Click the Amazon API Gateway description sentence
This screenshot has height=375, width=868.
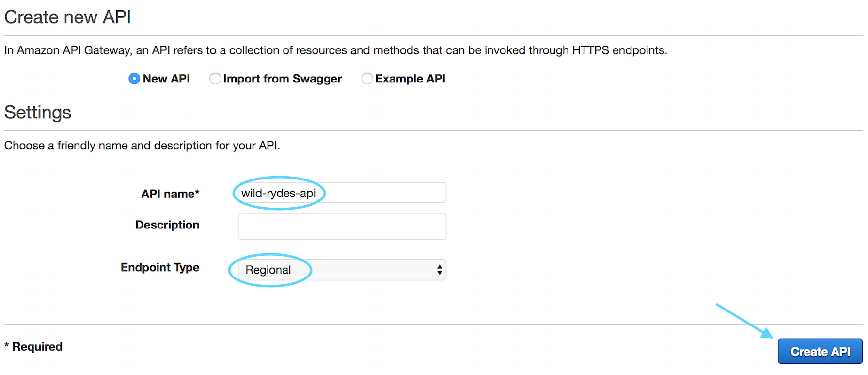click(336, 50)
